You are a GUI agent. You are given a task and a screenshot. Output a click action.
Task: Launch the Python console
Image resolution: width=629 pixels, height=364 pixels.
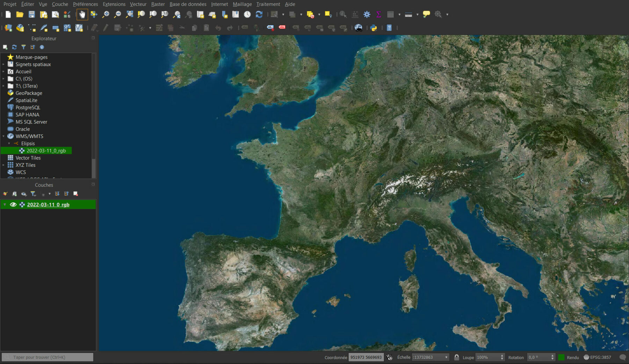click(x=374, y=28)
